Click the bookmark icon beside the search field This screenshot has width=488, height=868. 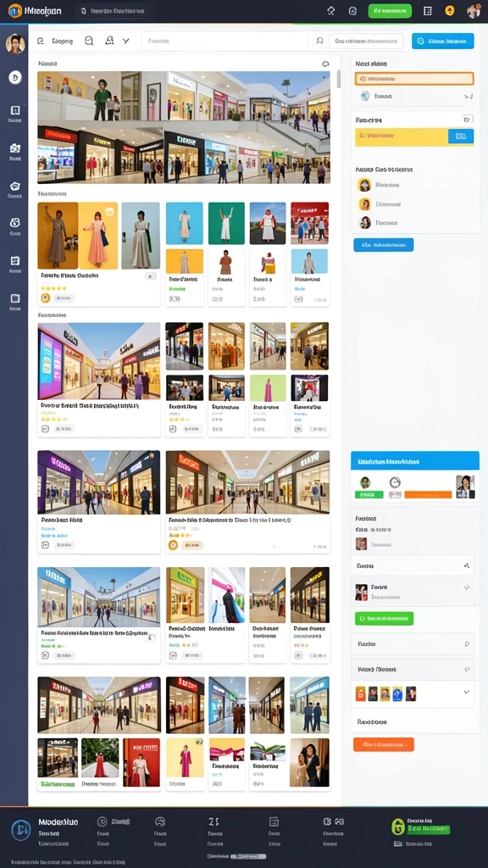[x=319, y=41]
